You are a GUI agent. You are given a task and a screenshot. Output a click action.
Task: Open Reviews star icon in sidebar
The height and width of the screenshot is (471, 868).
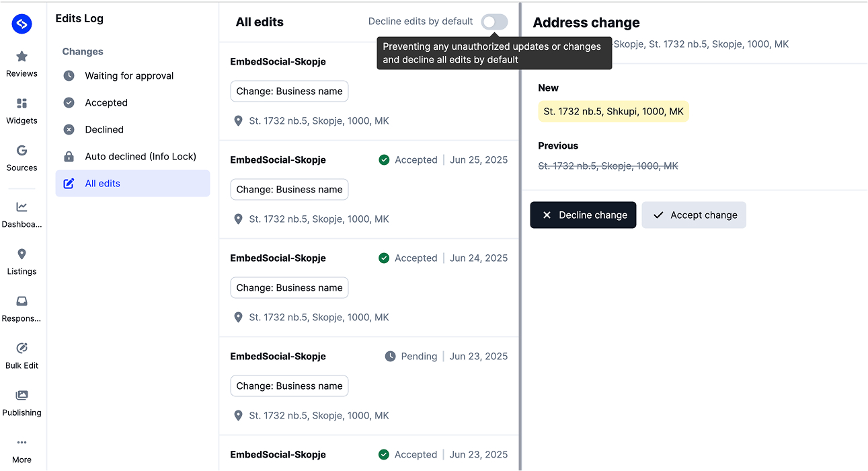(x=22, y=57)
